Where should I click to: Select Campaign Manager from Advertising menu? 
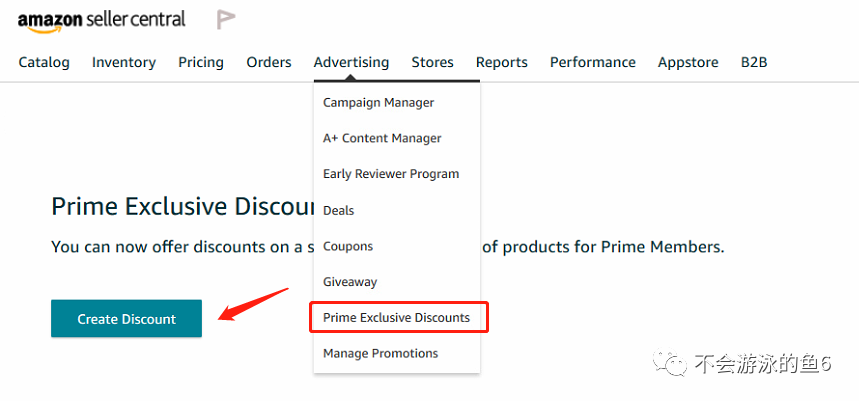click(x=378, y=102)
